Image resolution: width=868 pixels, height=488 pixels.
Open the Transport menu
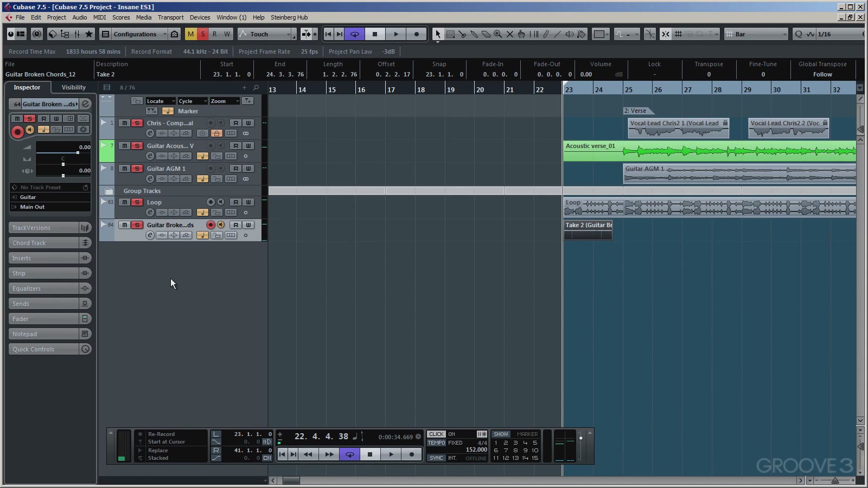point(170,17)
